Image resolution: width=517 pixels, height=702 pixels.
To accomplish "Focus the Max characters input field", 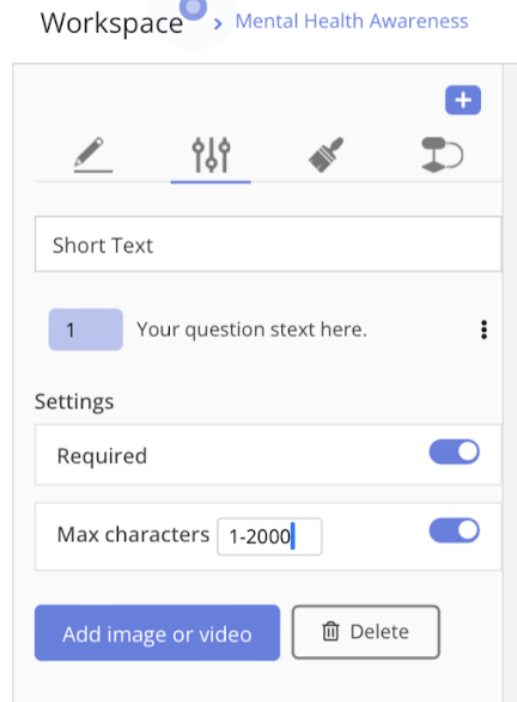I will tap(269, 536).
